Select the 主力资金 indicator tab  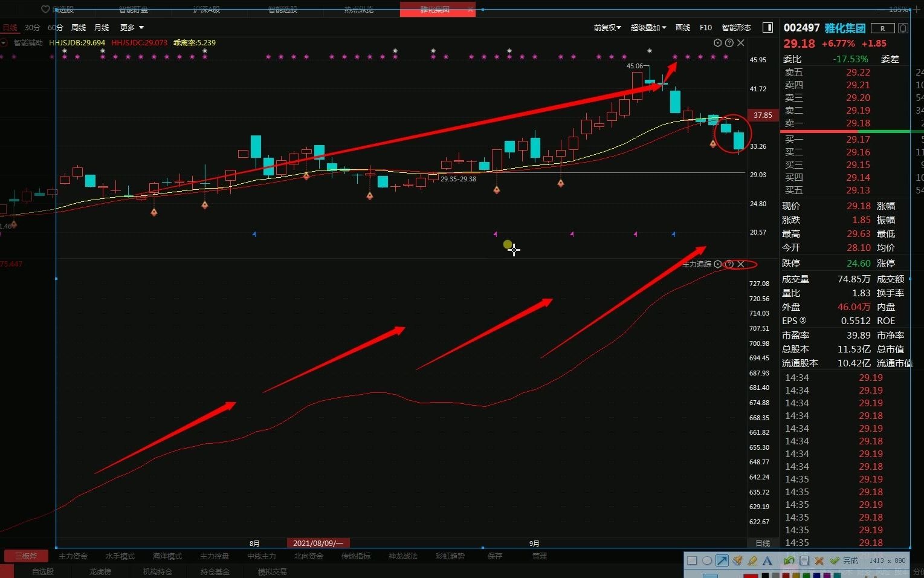73,556
